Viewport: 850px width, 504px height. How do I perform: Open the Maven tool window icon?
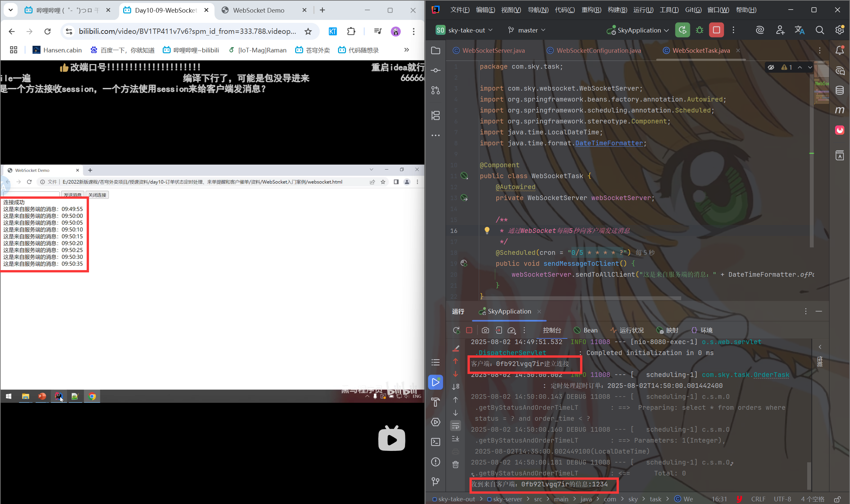[839, 110]
